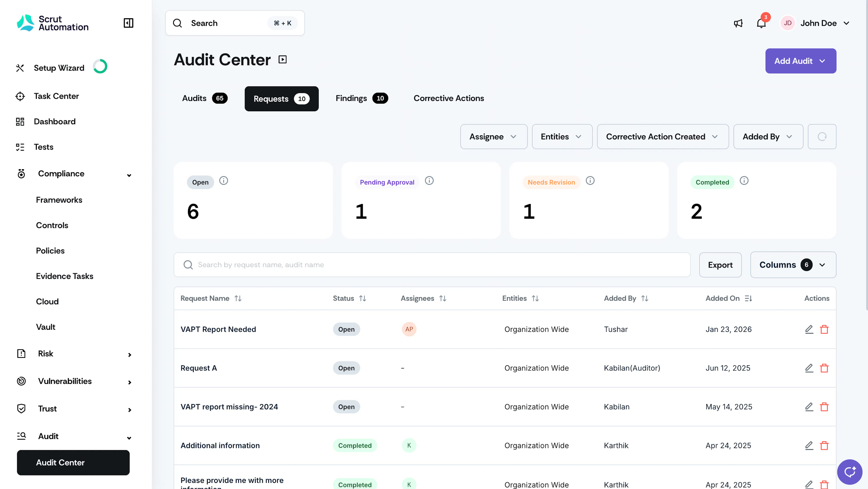Edit the VAPT report missing- 2024 row
The image size is (868, 489).
click(x=809, y=407)
